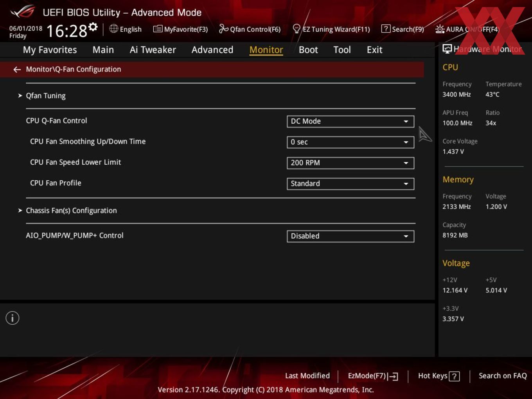Open CPU Fan Speed Lower Limit dropdown
This screenshot has width=532, height=399.
(x=350, y=163)
